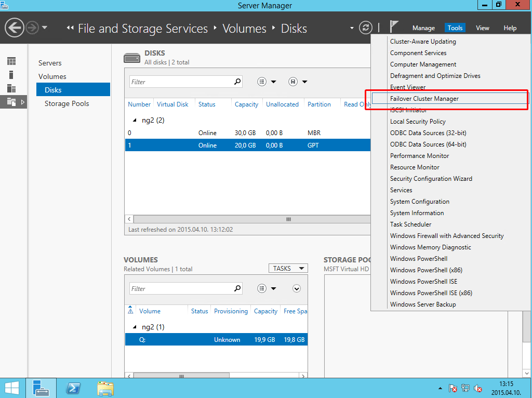The width and height of the screenshot is (532, 398).
Task: Open the Help menu
Action: pyautogui.click(x=510, y=28)
